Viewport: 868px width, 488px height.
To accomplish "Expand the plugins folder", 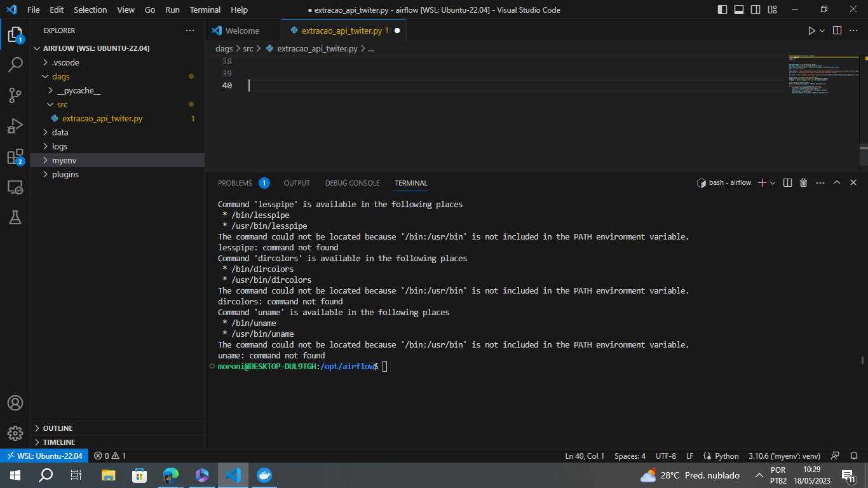I will 118,174.
